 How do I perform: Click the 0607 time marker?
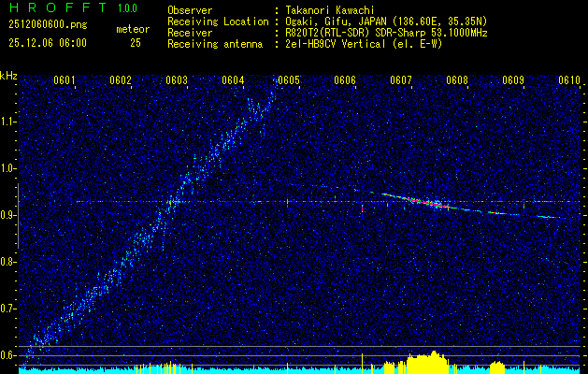pos(400,80)
